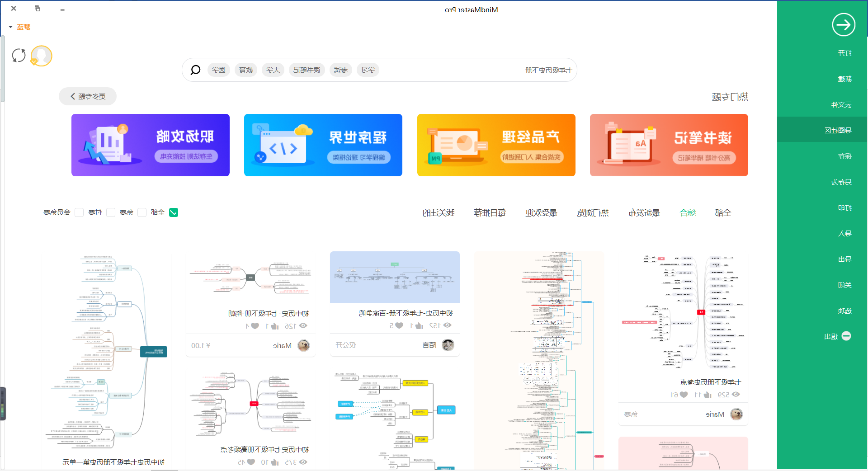This screenshot has width=868, height=471.
Task: Open Marie's author avatar on 隋朝 card
Action: click(x=304, y=346)
